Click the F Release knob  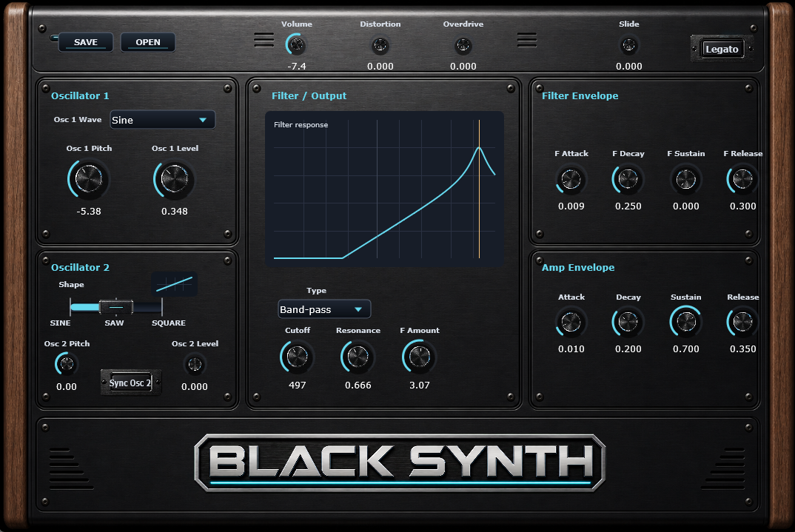[x=742, y=179]
